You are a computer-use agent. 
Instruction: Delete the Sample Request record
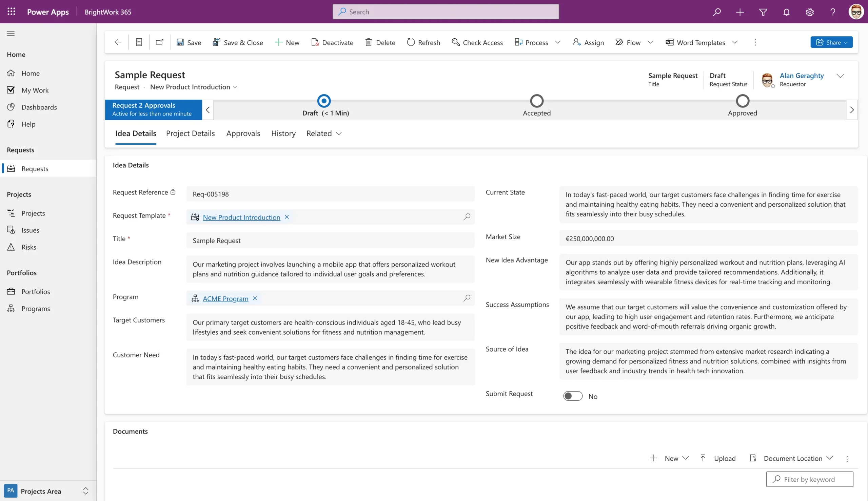tap(380, 42)
